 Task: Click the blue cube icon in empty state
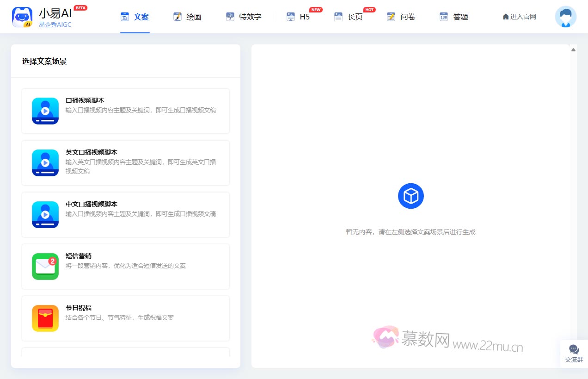tap(410, 196)
